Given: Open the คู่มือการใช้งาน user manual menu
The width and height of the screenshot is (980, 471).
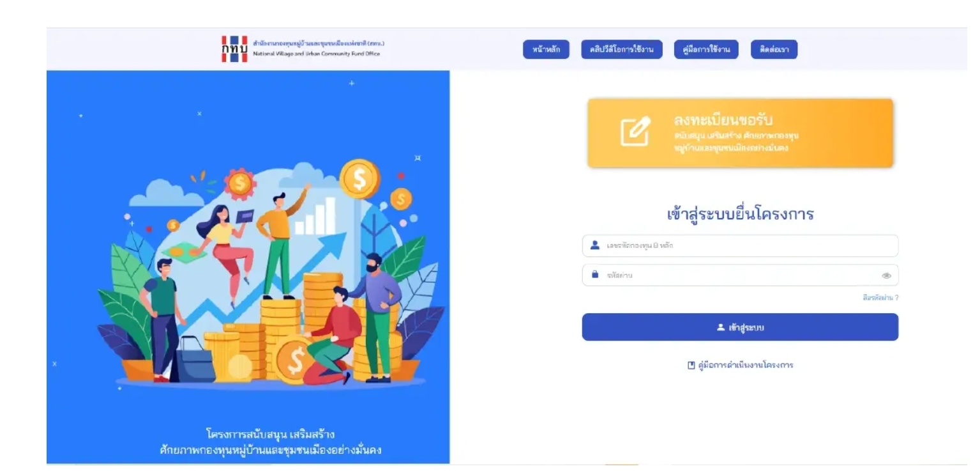Looking at the screenshot, I should pyautogui.click(x=706, y=50).
